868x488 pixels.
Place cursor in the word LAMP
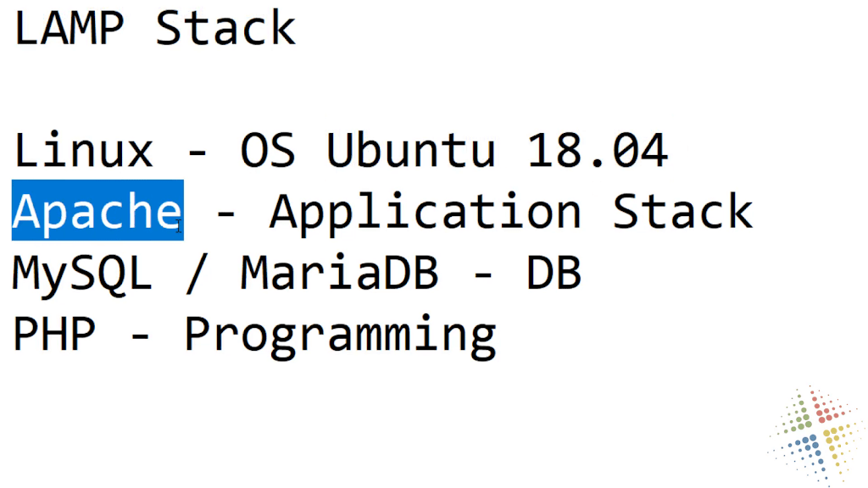69,29
